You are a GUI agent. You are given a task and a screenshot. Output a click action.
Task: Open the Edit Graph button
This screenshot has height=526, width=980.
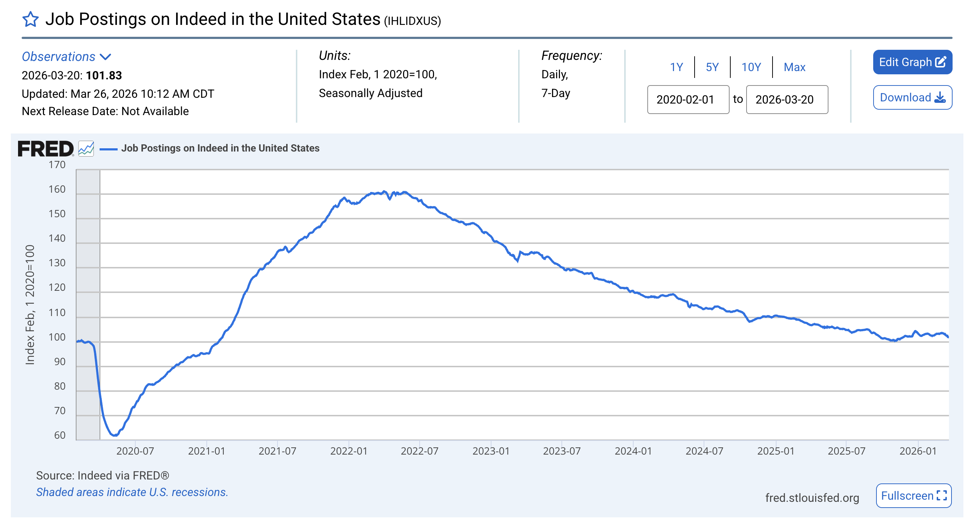coord(912,62)
